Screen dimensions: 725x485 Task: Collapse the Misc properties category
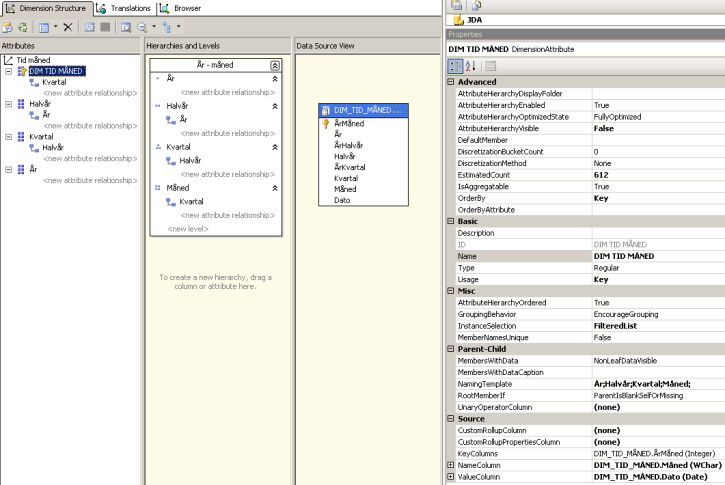(x=451, y=291)
